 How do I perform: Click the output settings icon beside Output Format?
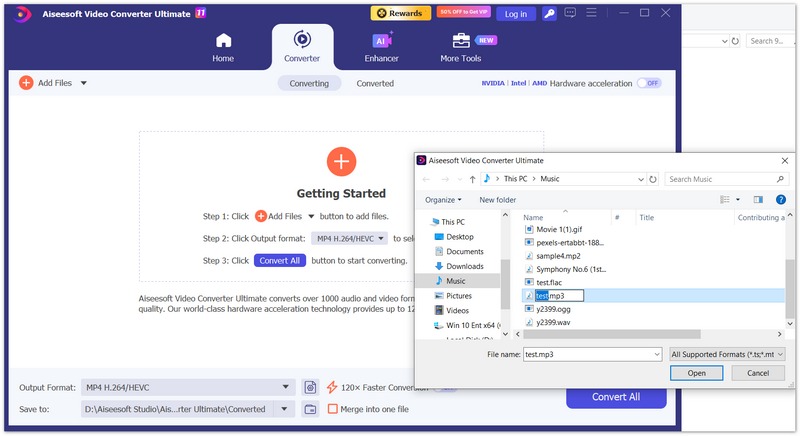pos(310,388)
